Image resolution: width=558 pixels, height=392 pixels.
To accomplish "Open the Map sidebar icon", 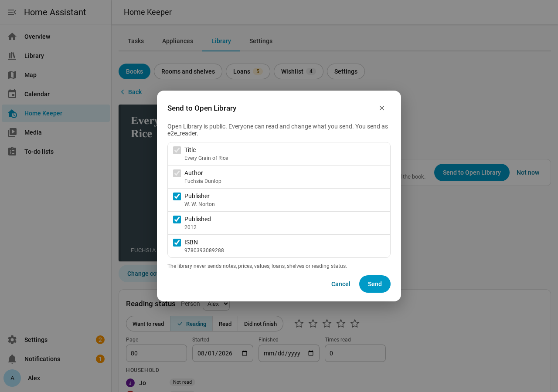I will 12,75.
